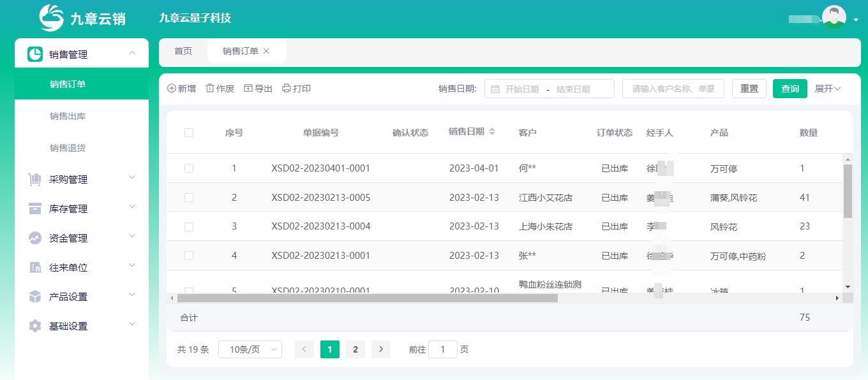This screenshot has height=380, width=868.
Task: Click the 重置 reset button
Action: pos(749,89)
